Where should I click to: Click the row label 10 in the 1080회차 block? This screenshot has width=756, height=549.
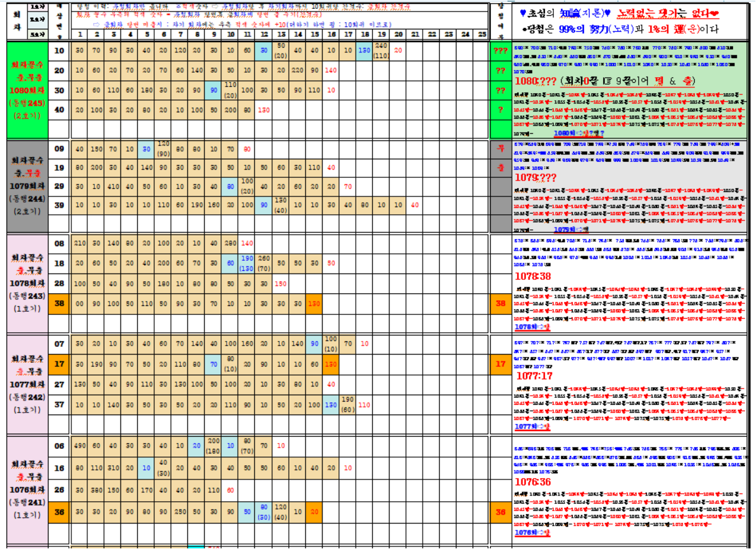tap(59, 50)
